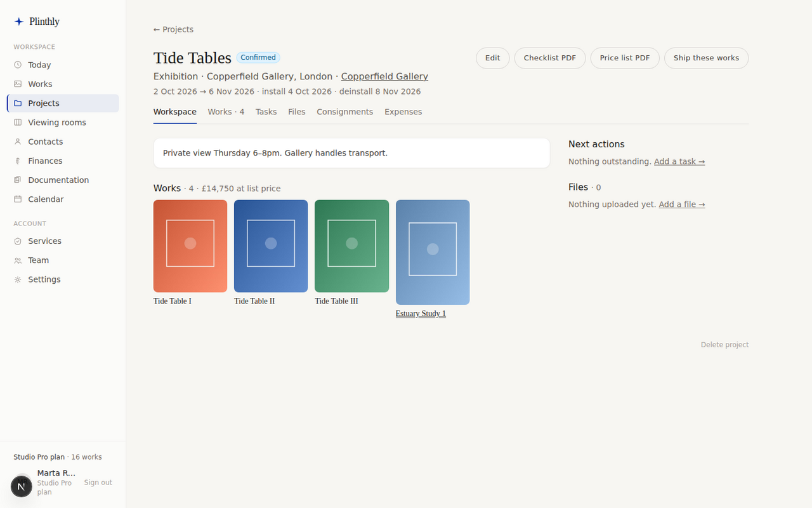Open Tide Table III green thumbnail

pyautogui.click(x=351, y=246)
